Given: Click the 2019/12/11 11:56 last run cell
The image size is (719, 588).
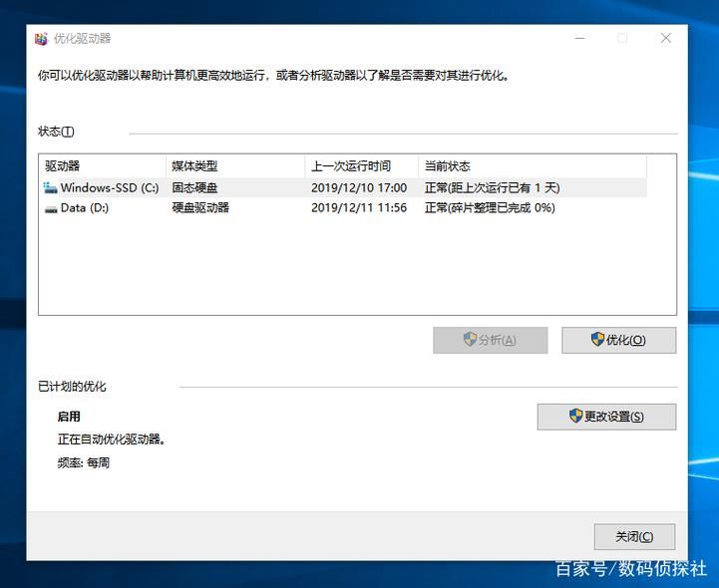Looking at the screenshot, I should coord(359,208).
